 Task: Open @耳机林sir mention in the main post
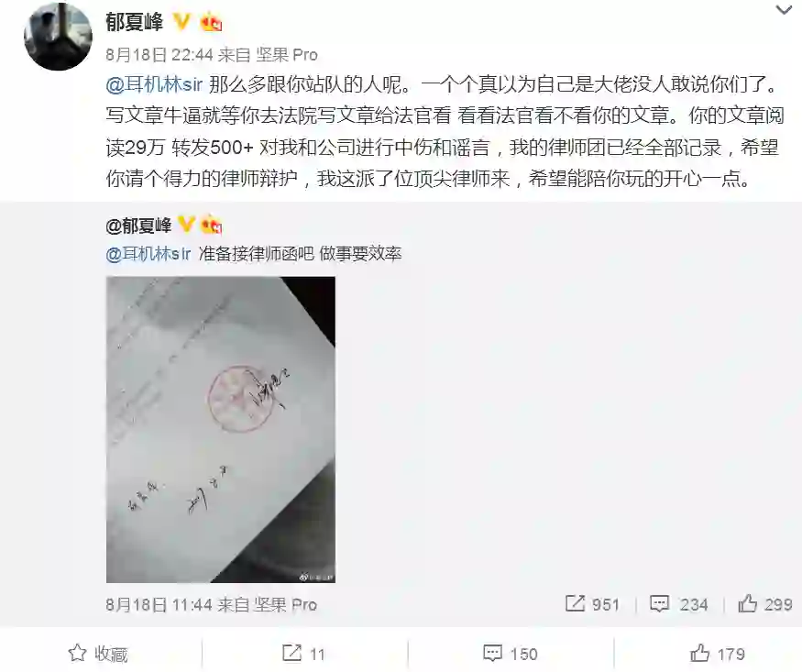(155, 85)
